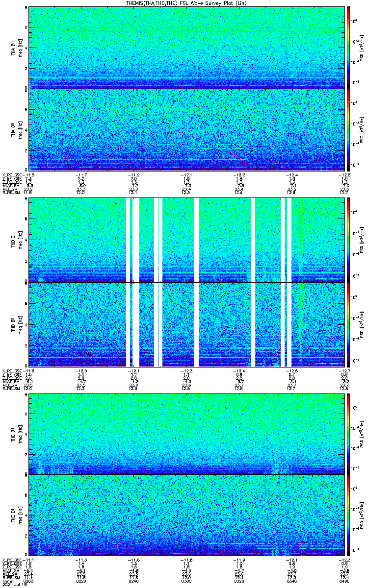The height and width of the screenshot is (588, 368).
Task: Click the THA B‖ spectrogram panel
Action: click(x=186, y=130)
